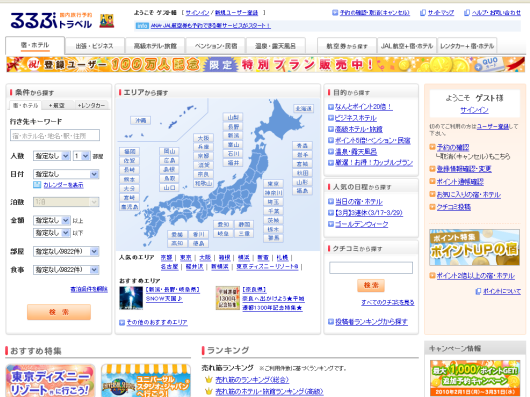Viewport: 530px width, 397px height.
Task: Select the 北海道 region on the map
Action: (304, 108)
